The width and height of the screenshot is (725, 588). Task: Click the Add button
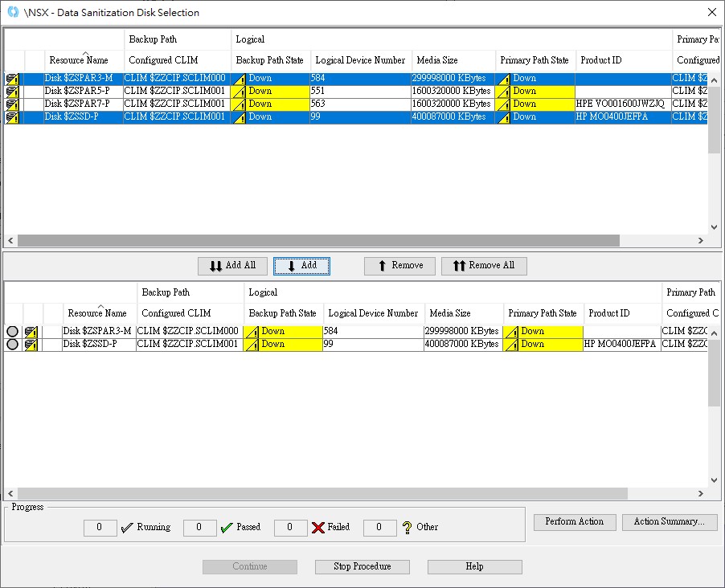(x=301, y=266)
